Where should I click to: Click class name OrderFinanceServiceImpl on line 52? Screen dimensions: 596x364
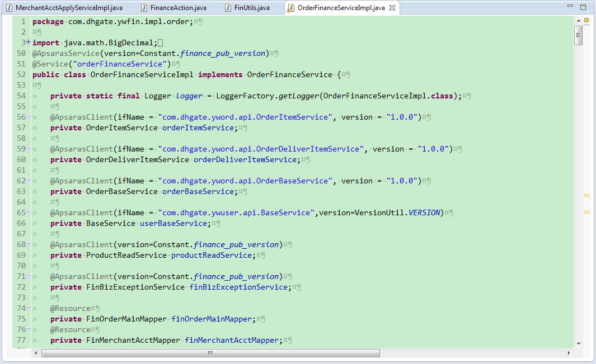point(142,74)
